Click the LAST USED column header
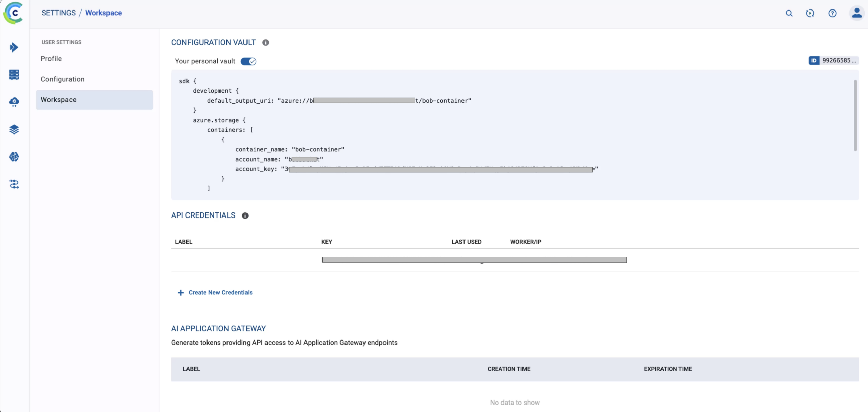Viewport: 868px width, 412px height. coord(466,242)
